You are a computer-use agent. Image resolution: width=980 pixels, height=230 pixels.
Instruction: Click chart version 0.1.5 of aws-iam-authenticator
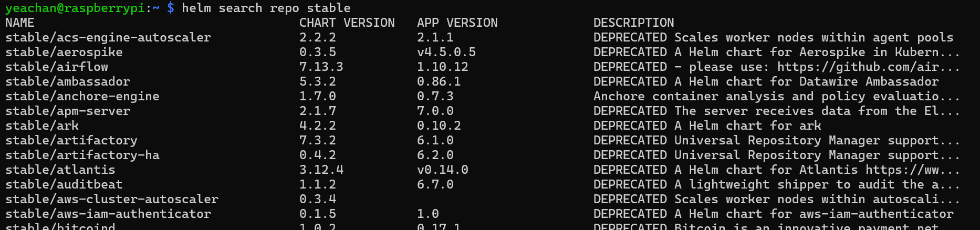(x=318, y=214)
